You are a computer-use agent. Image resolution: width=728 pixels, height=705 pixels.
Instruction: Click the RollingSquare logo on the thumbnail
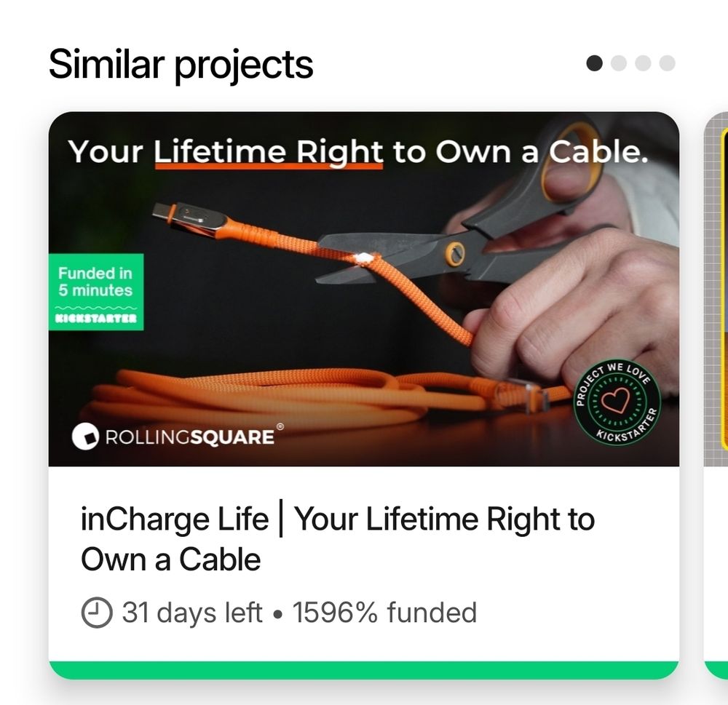pos(178,437)
